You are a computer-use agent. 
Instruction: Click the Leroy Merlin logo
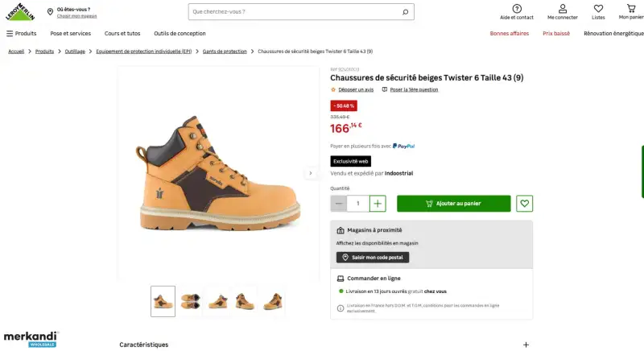[20, 12]
